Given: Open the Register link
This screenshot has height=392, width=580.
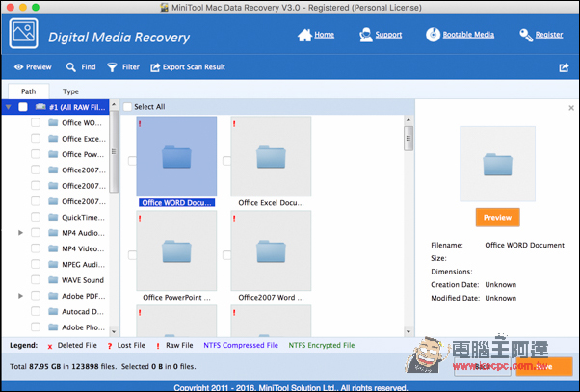Looking at the screenshot, I should 549,35.
